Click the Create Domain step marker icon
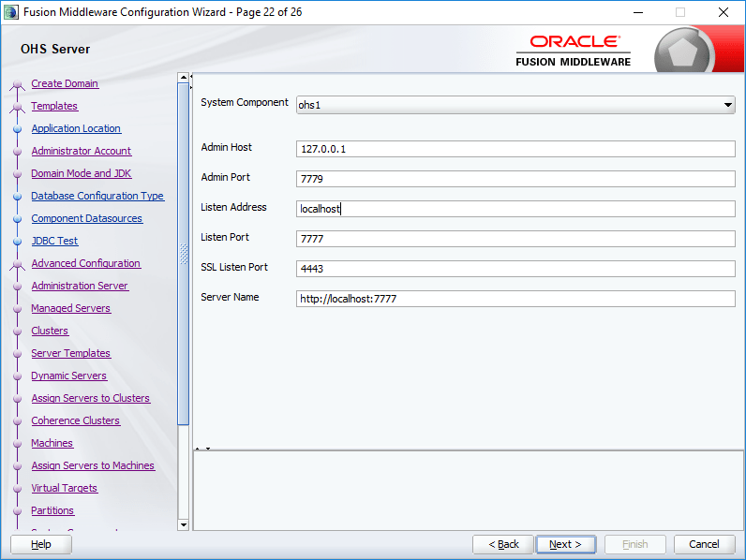The width and height of the screenshot is (746, 560). tap(18, 84)
